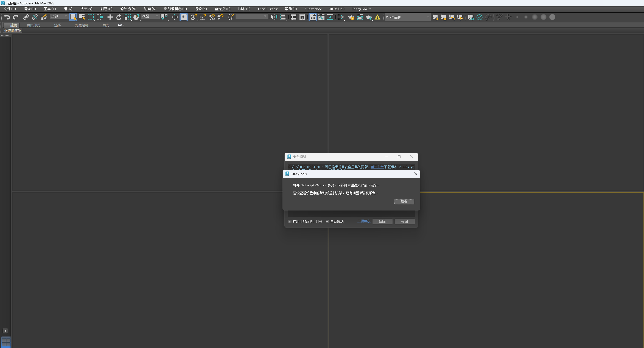The width and height of the screenshot is (644, 348).
Task: Toggle the Spinner Snap icon
Action: pyautogui.click(x=220, y=17)
